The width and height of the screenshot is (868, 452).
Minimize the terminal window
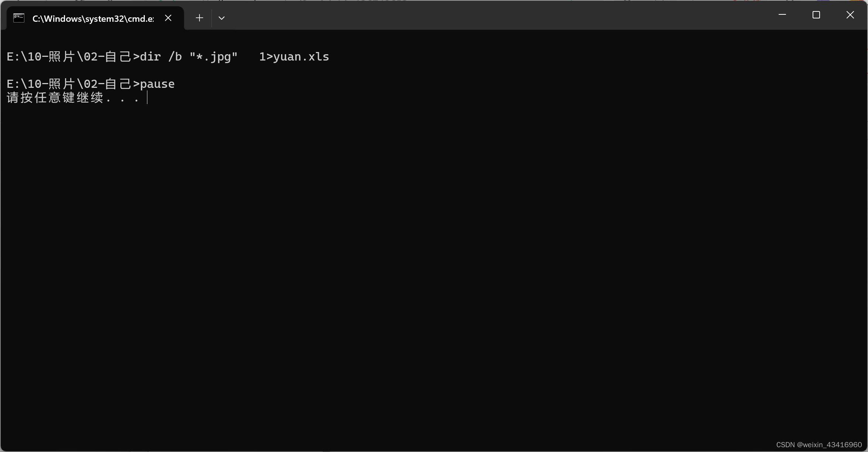click(782, 15)
